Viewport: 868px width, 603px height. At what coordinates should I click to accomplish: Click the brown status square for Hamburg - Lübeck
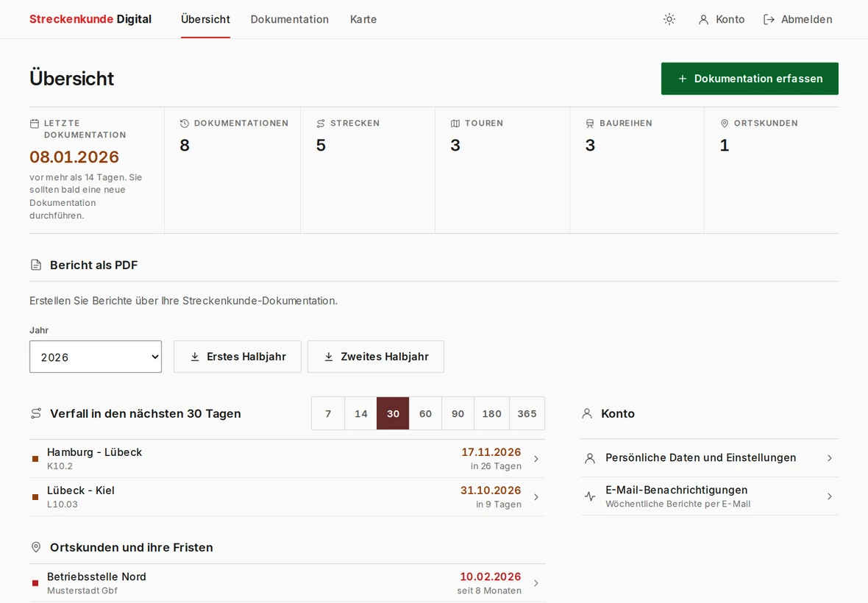click(x=35, y=459)
